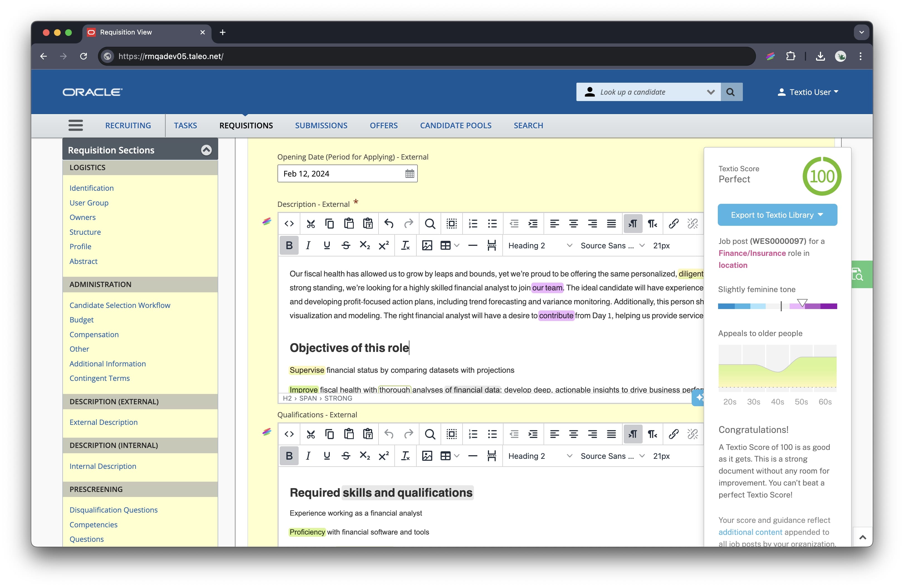Screen dimensions: 904x588
Task: Click the cut scissors icon in Description editor
Action: click(311, 224)
